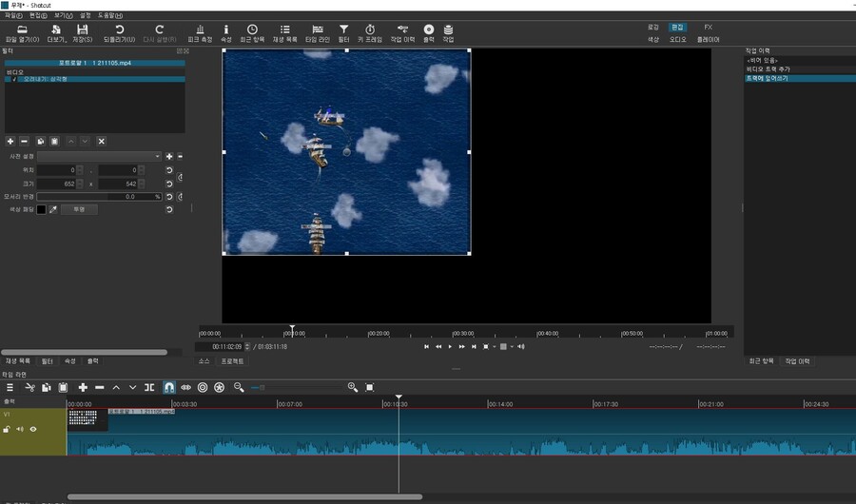This screenshot has width=856, height=504.
Task: Zoom out the timeline with magnifier minus
Action: pos(239,387)
